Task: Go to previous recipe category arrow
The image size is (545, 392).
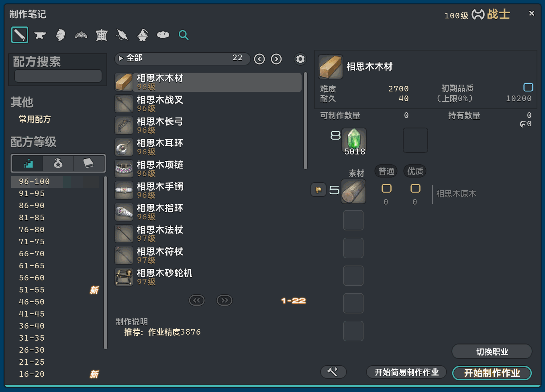Action: click(x=259, y=59)
